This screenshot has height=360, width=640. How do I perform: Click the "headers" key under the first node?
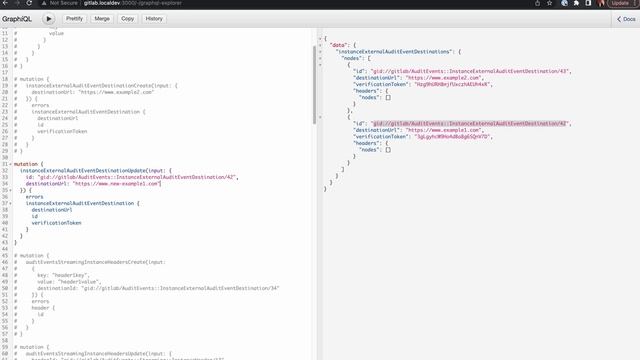(x=366, y=91)
